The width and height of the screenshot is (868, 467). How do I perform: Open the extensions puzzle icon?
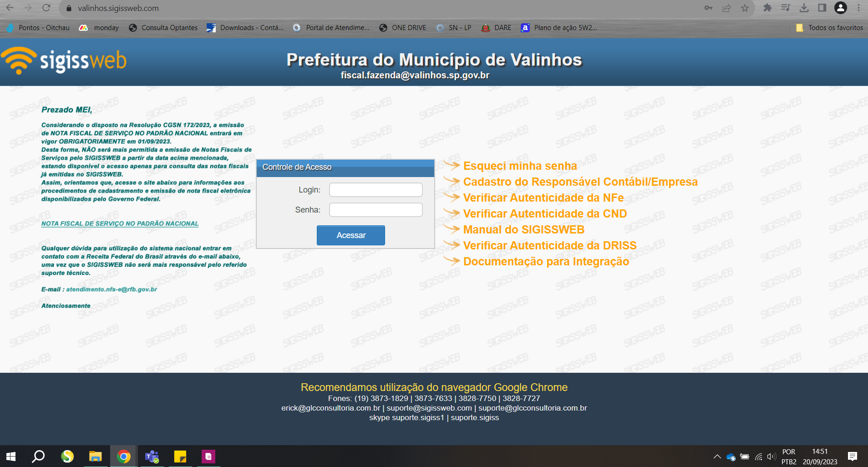(x=767, y=8)
